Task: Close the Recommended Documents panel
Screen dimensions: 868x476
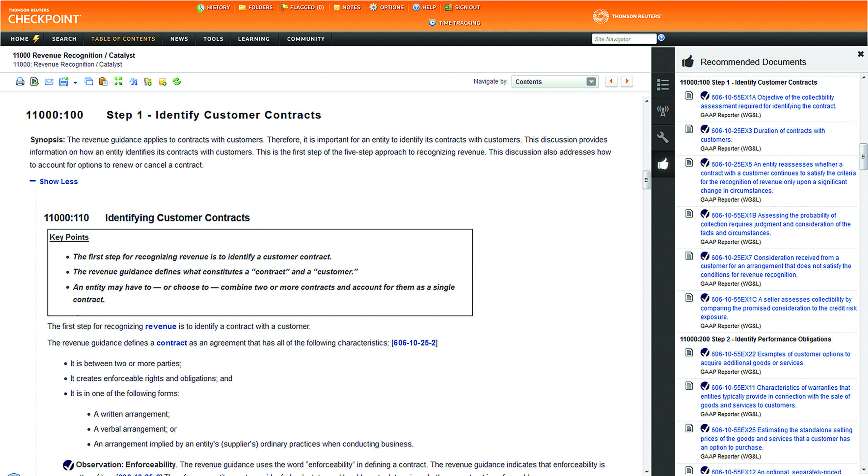Action: pyautogui.click(x=860, y=54)
